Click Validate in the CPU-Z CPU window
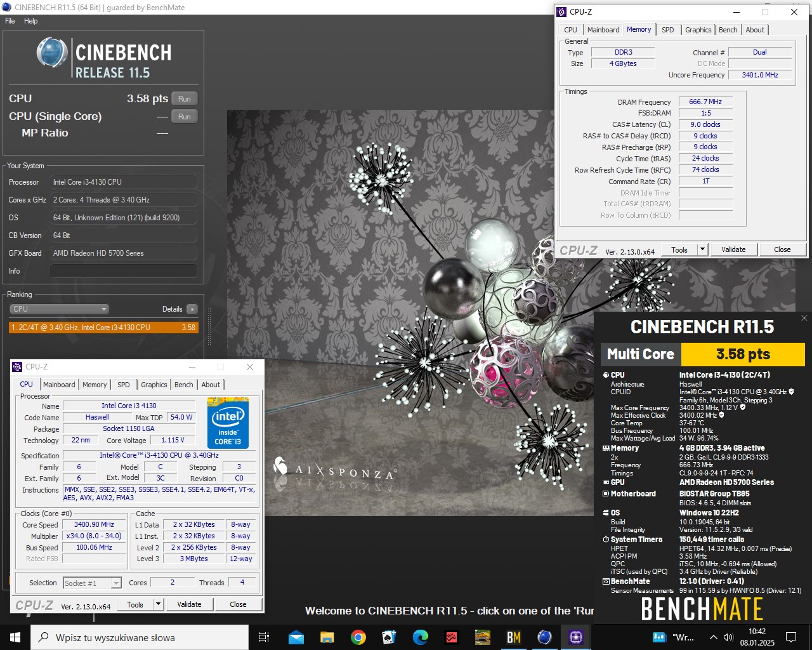 [x=189, y=604]
